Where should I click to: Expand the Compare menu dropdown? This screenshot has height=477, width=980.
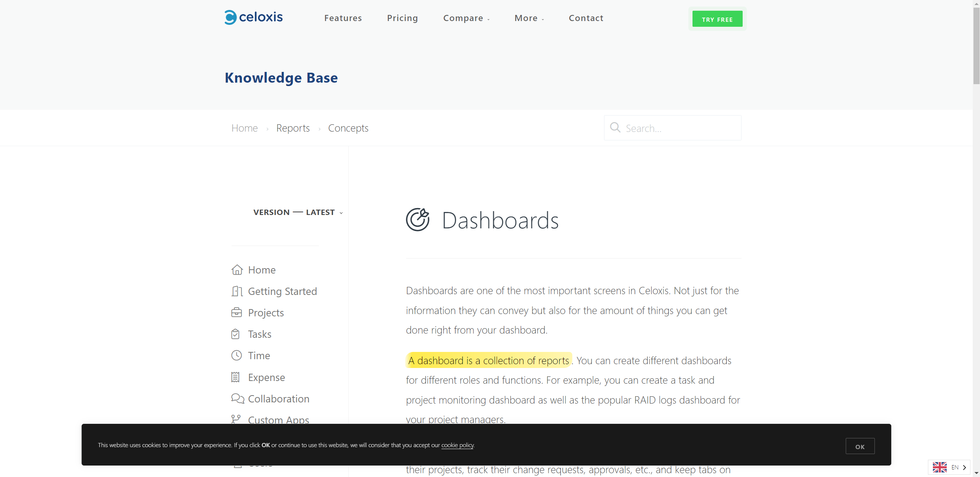click(466, 18)
